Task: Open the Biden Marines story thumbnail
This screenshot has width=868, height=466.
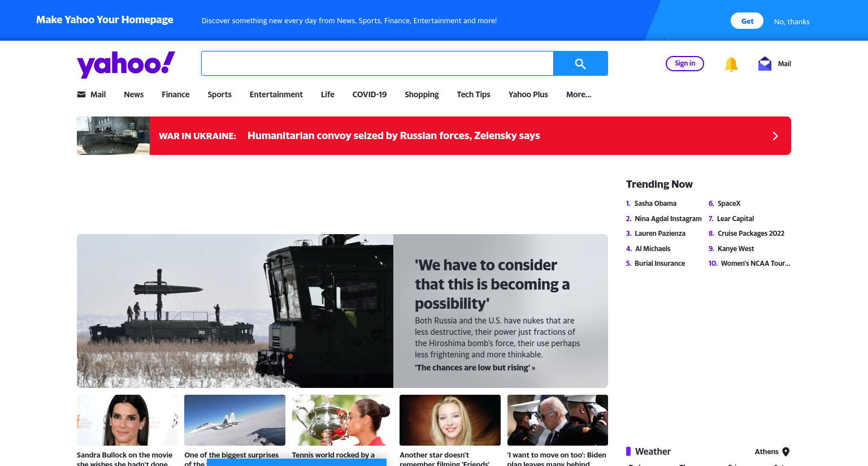Action: (x=558, y=420)
